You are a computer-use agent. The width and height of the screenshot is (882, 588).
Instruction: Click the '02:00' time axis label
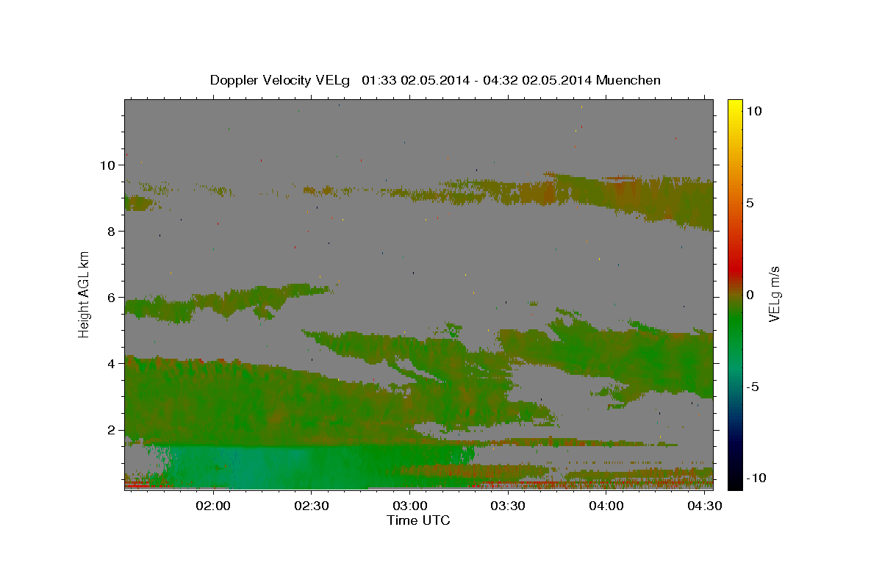(214, 506)
